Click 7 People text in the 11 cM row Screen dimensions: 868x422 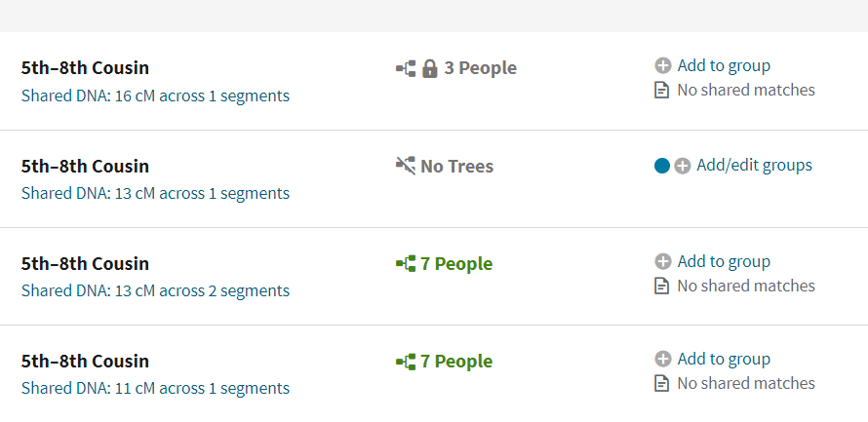click(456, 361)
